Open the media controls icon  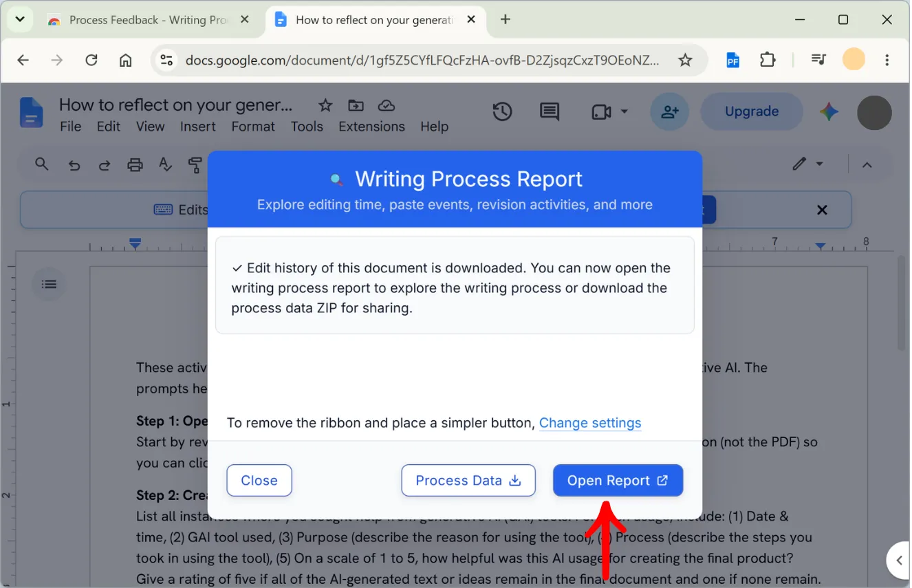(818, 61)
